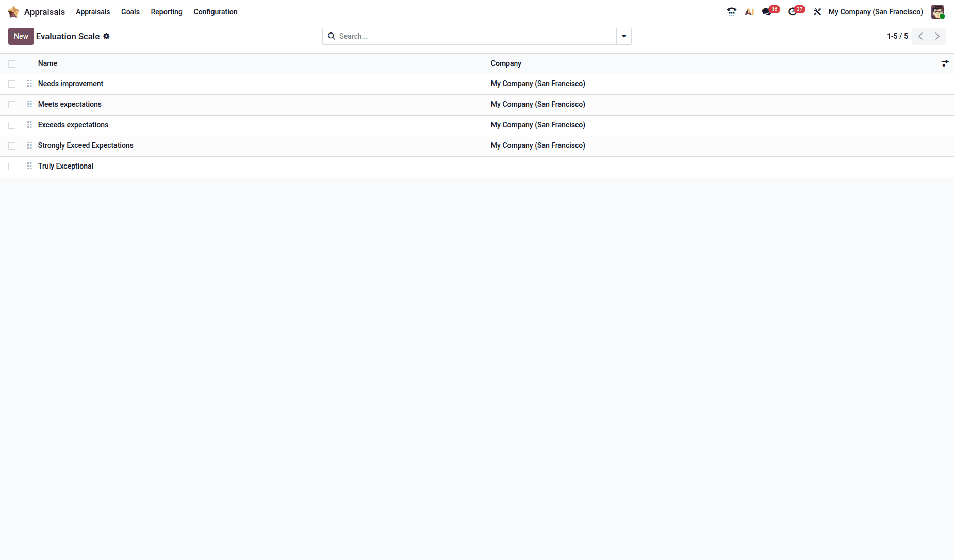The width and height of the screenshot is (954, 560).
Task: Toggle the select-all header checkbox
Action: [12, 64]
